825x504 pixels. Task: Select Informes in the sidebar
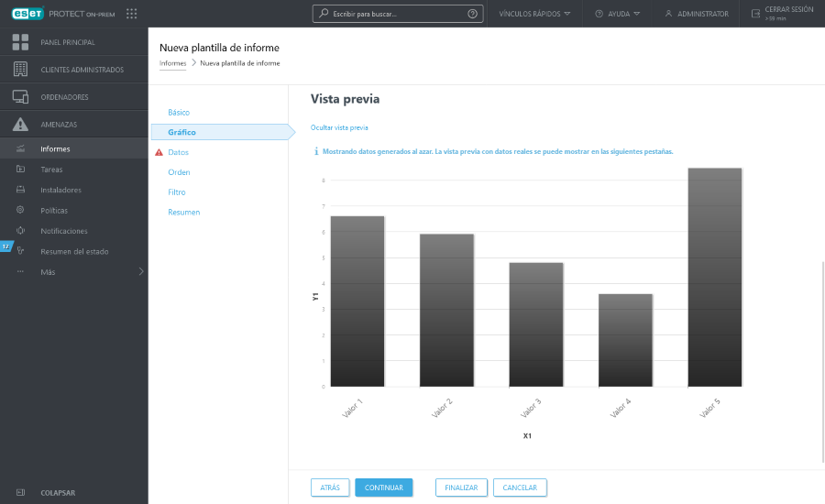pos(73,148)
